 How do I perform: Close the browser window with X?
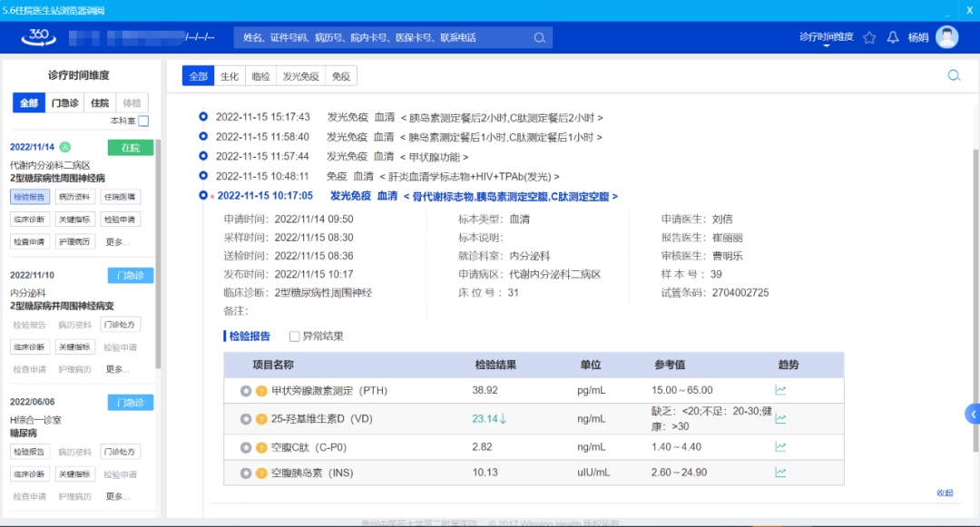tap(969, 10)
